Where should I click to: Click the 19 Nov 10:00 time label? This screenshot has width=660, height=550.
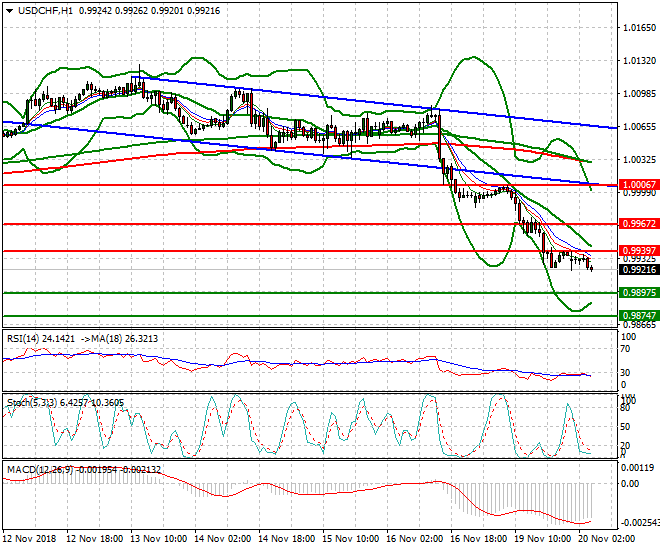(x=543, y=539)
